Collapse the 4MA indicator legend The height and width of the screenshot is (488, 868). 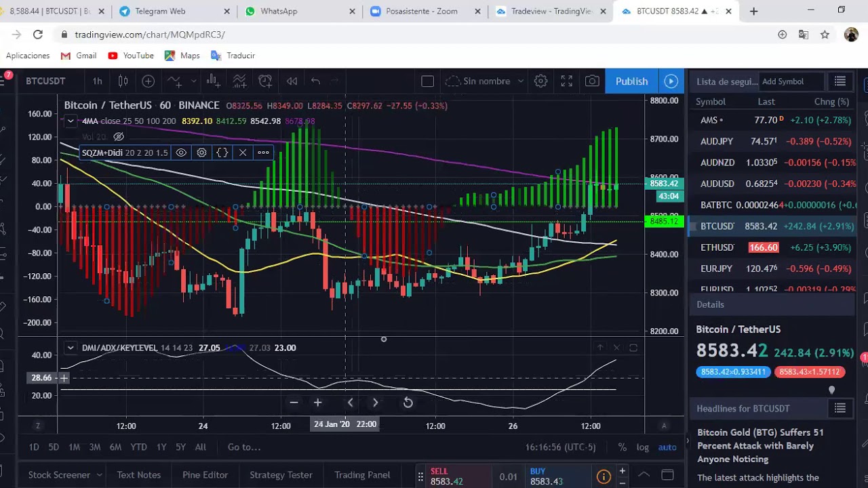(x=71, y=121)
